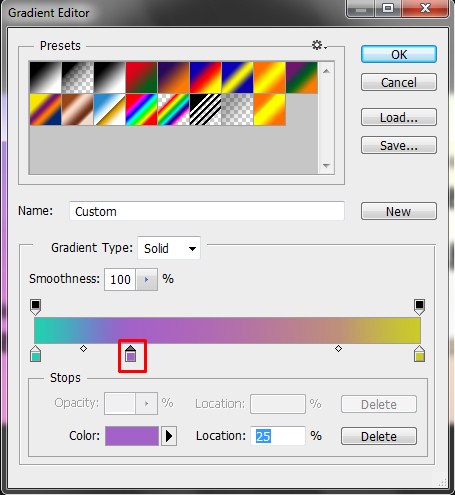Choose the transparent stripes gradient preset

coord(206,109)
